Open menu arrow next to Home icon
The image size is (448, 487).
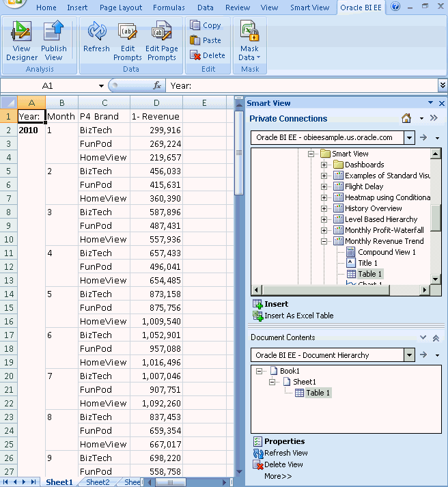[421, 118]
